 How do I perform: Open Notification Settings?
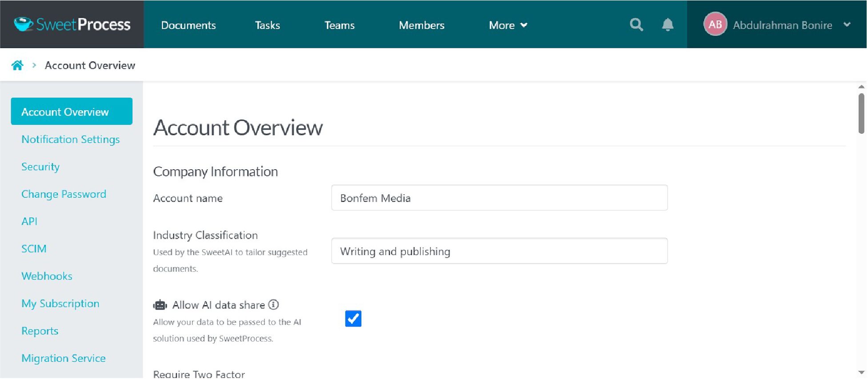click(x=71, y=140)
